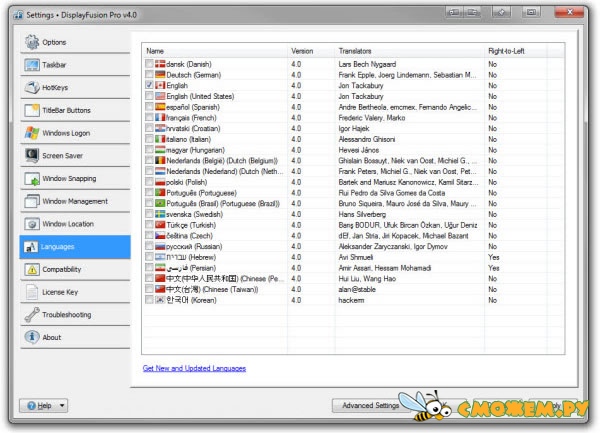Click the Taskbar monitor icon
This screenshot has height=433, width=600.
click(x=32, y=65)
